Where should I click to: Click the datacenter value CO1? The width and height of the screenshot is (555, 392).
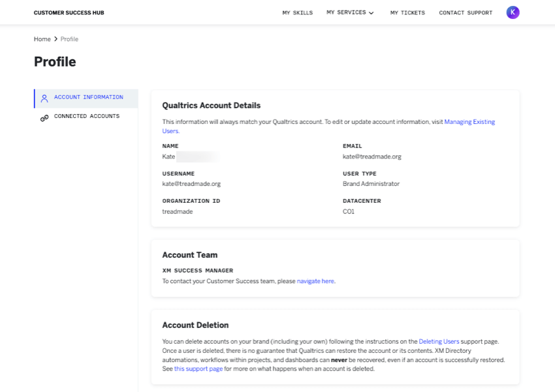point(348,211)
